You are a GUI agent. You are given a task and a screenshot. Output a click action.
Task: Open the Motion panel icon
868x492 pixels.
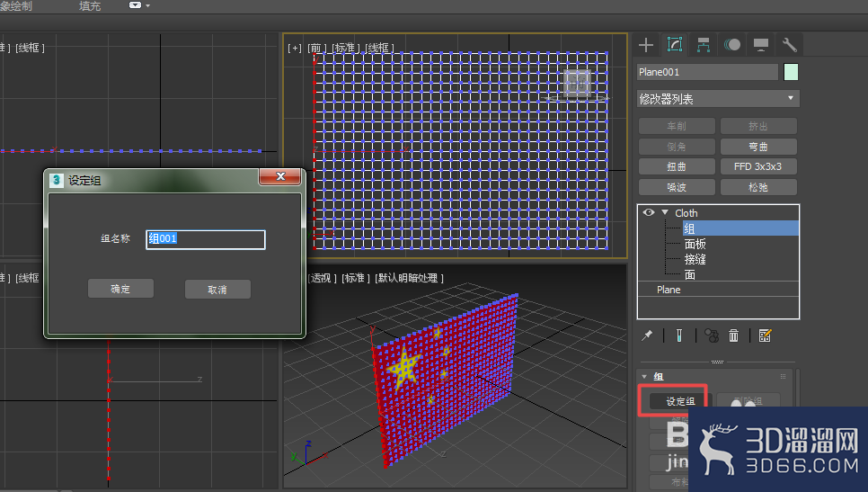(x=731, y=45)
